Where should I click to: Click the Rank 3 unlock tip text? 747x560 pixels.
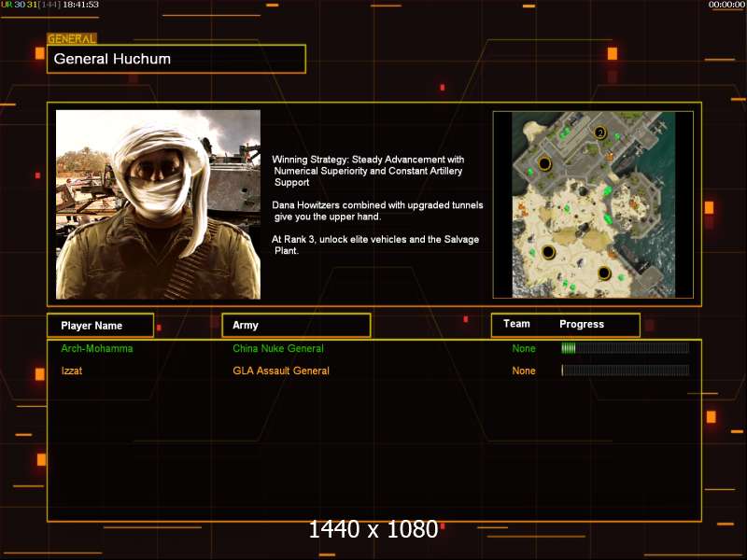click(x=375, y=245)
